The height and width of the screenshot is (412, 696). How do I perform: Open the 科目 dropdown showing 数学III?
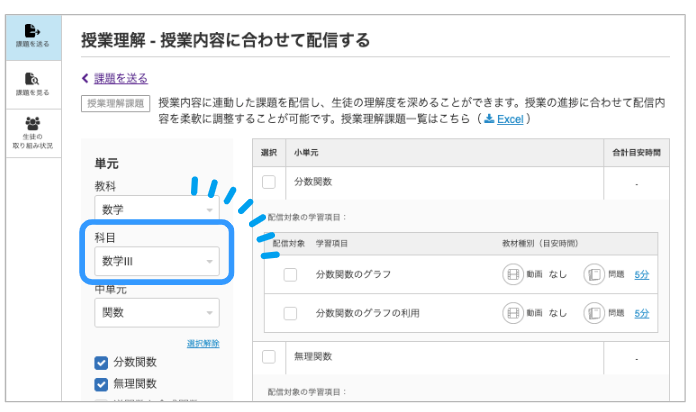tap(157, 261)
